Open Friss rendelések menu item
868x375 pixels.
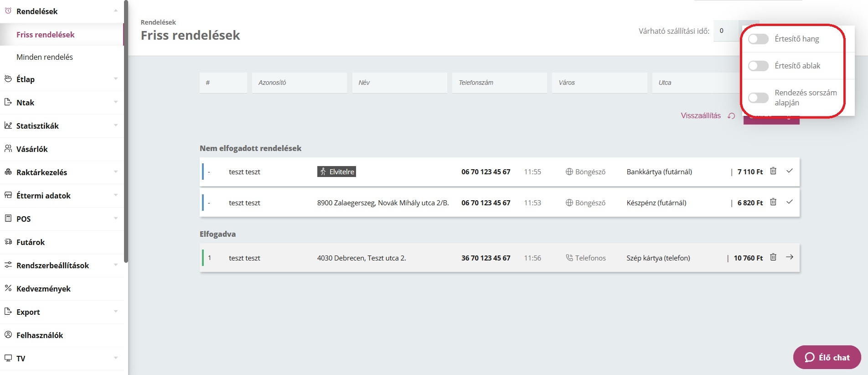coord(62,35)
